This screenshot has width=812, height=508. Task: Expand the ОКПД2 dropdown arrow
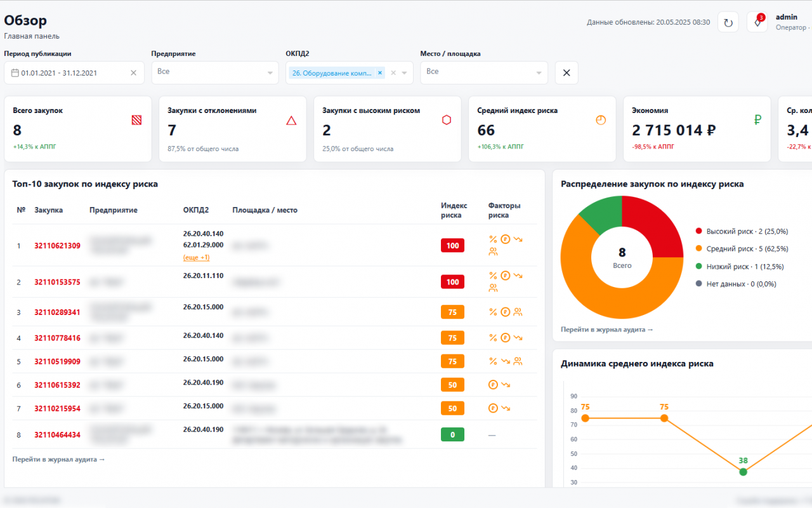(x=405, y=73)
